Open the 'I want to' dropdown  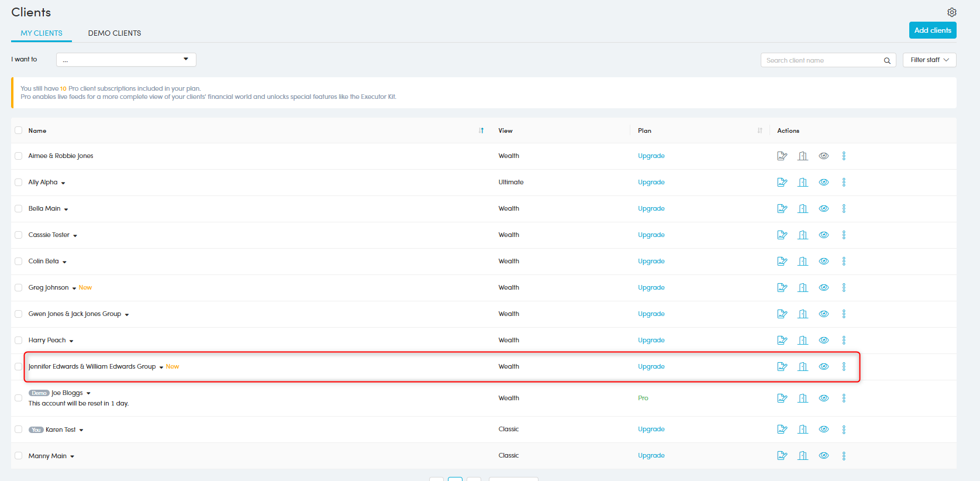tap(126, 60)
